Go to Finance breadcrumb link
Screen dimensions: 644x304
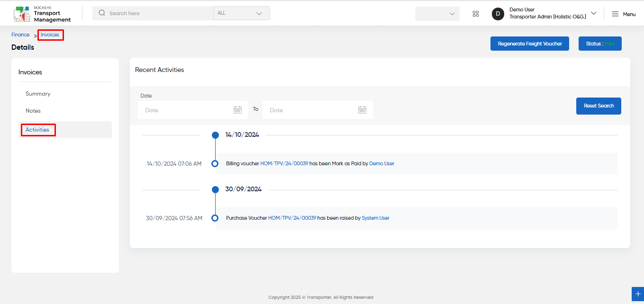tap(20, 35)
